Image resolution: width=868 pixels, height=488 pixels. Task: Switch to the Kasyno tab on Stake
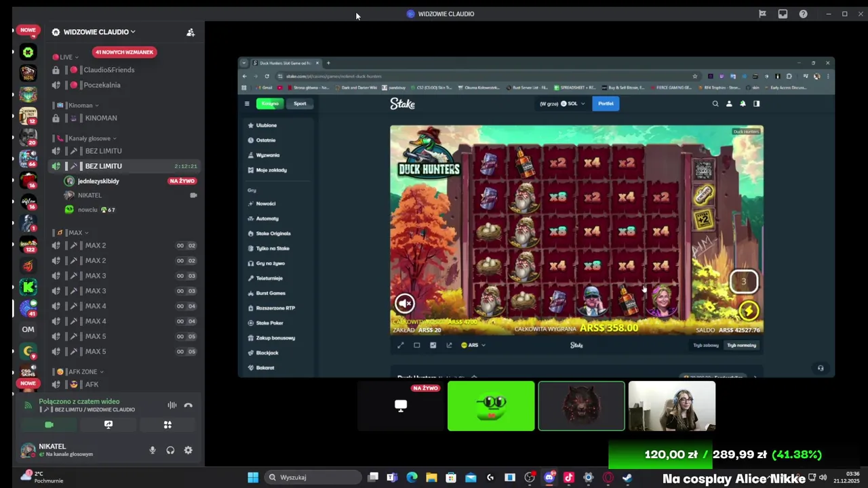[x=271, y=104]
